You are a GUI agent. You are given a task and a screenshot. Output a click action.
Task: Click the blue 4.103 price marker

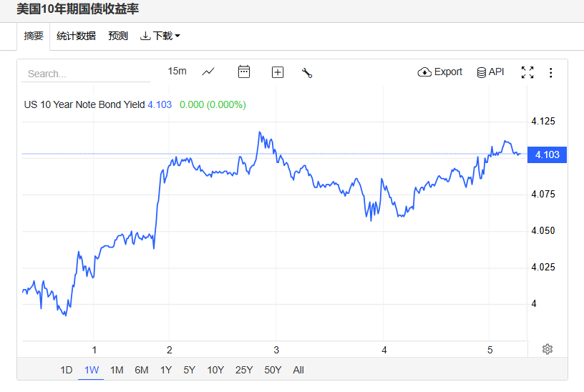(x=547, y=155)
